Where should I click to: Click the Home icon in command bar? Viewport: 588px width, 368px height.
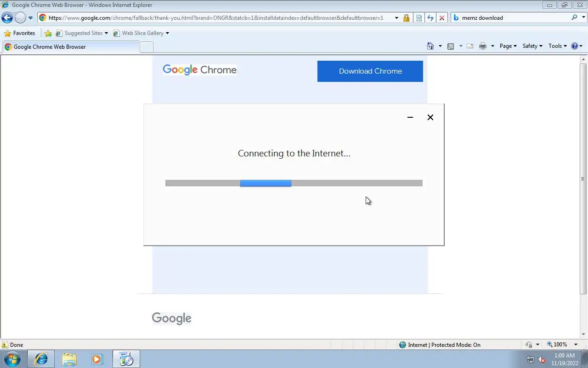click(430, 46)
